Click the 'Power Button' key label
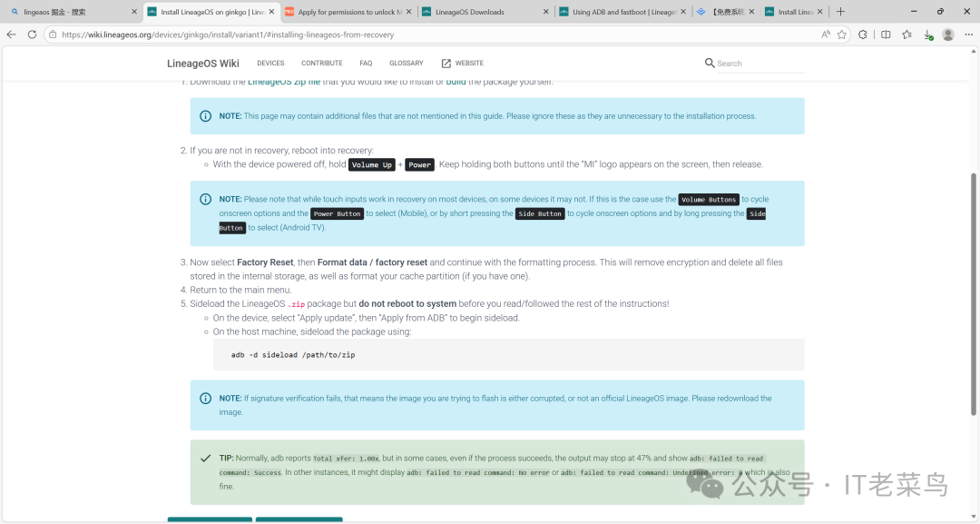980x524 pixels. tap(337, 213)
